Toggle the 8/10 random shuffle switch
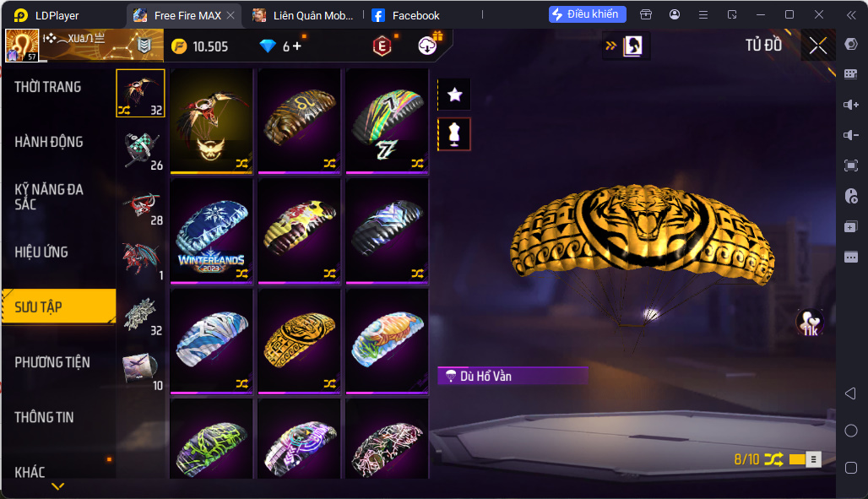 [797, 459]
